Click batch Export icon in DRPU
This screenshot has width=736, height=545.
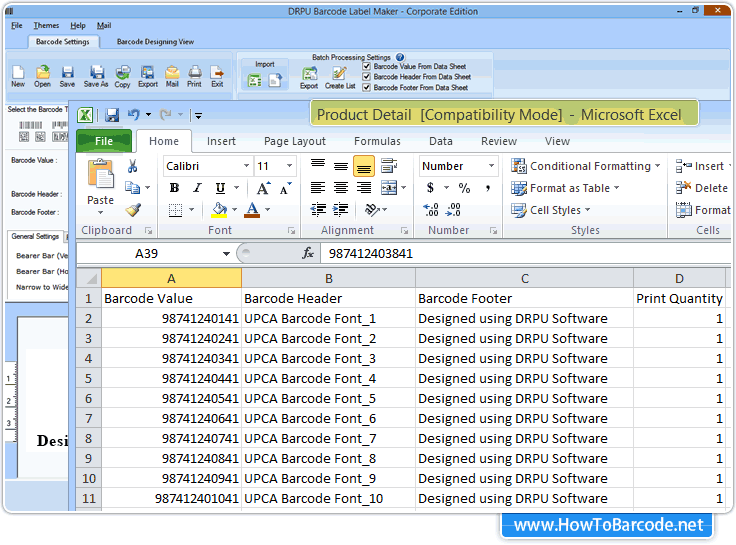click(309, 74)
